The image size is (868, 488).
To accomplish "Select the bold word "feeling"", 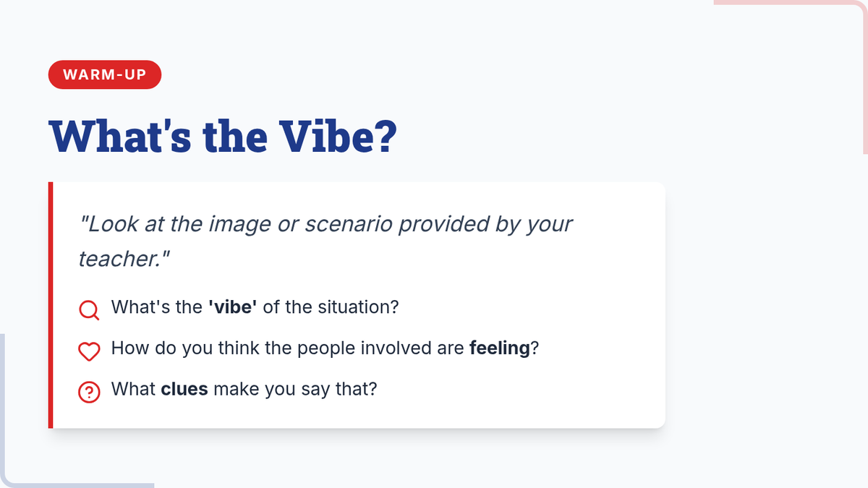I will click(500, 348).
